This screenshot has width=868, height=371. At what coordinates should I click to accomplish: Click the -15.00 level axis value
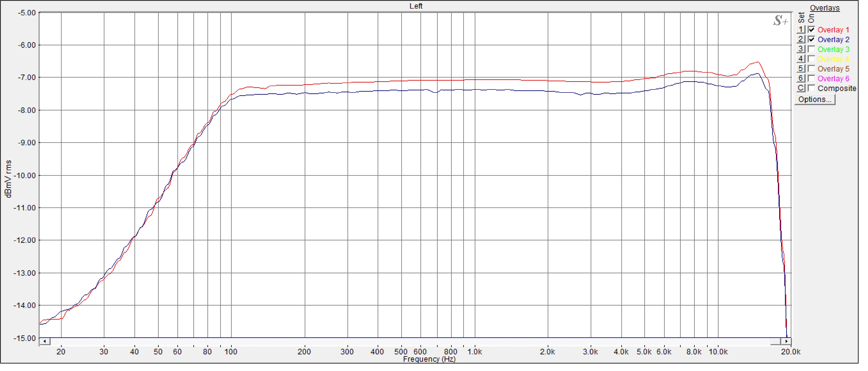click(x=24, y=338)
